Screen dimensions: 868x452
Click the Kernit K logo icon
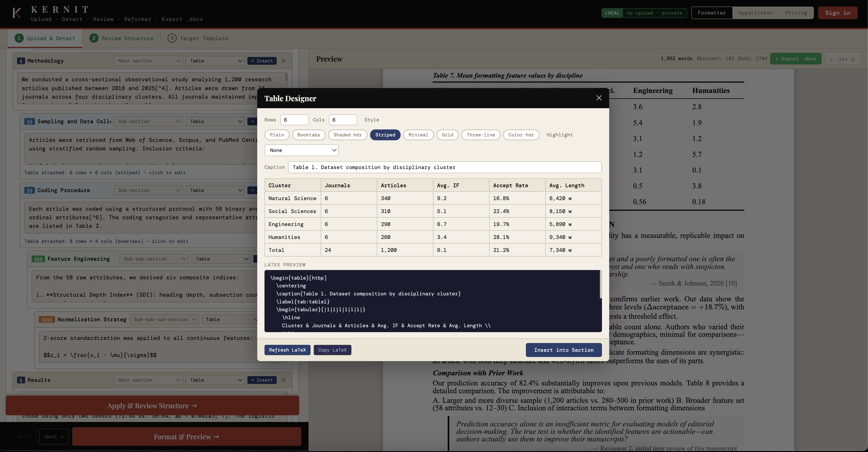[17, 13]
